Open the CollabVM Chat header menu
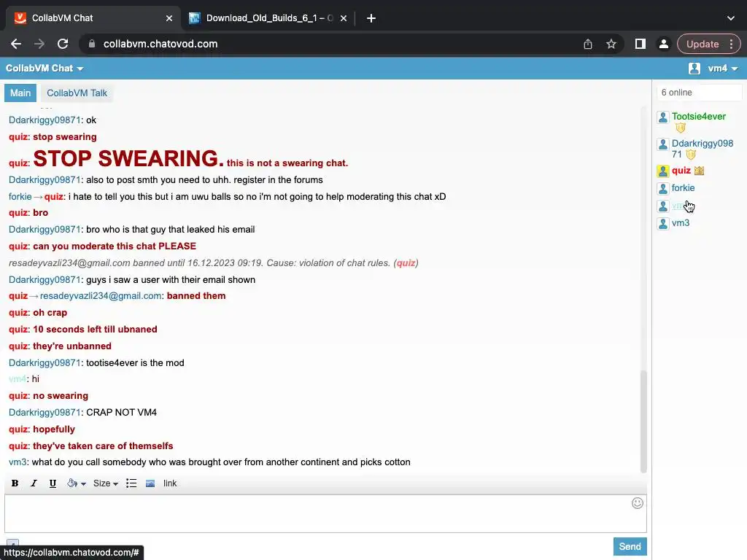 (44, 68)
